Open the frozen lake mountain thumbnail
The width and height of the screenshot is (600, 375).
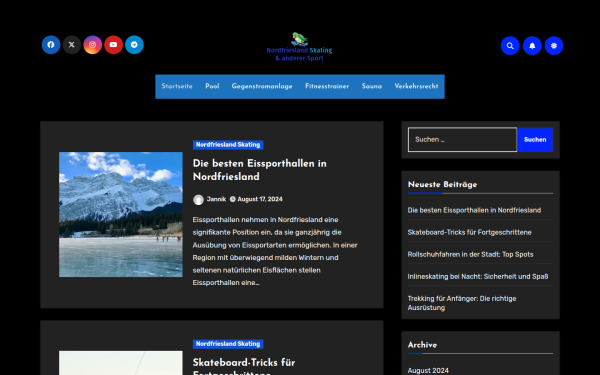121,214
